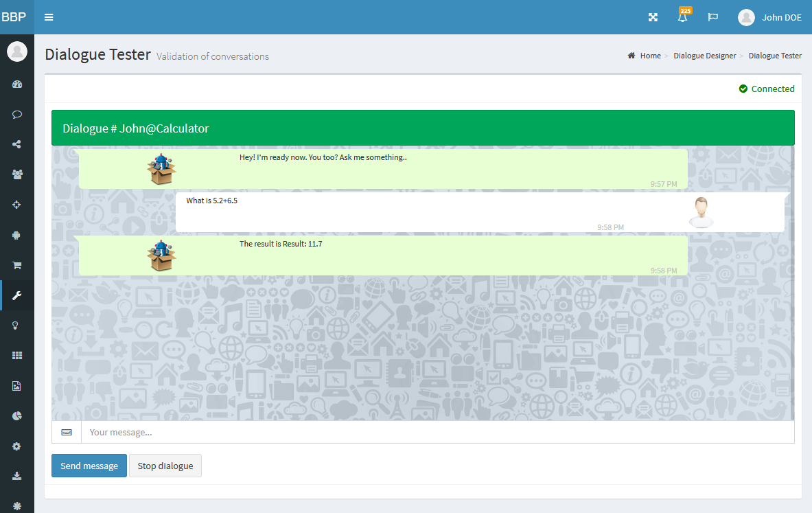Screen dimensions: 812x513
Task: Open the users group icon in the sidebar
Action: tap(17, 174)
